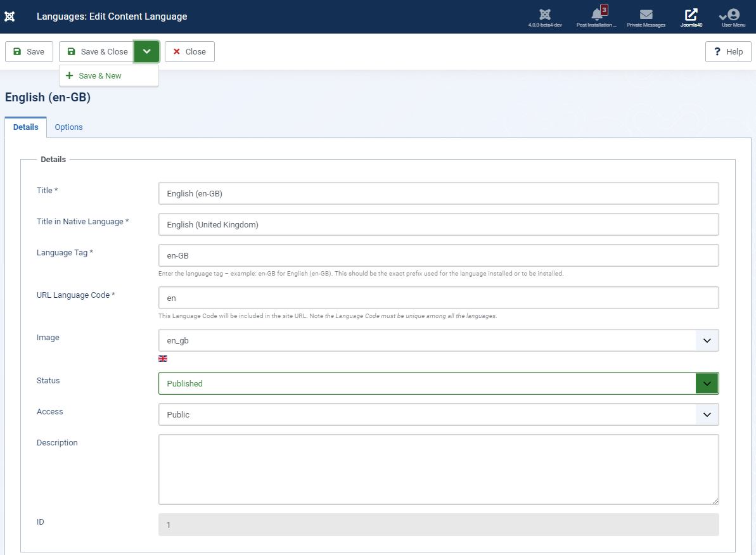This screenshot has width=756, height=555.
Task: Open the Joomla40 site preview icon
Action: 691,15
